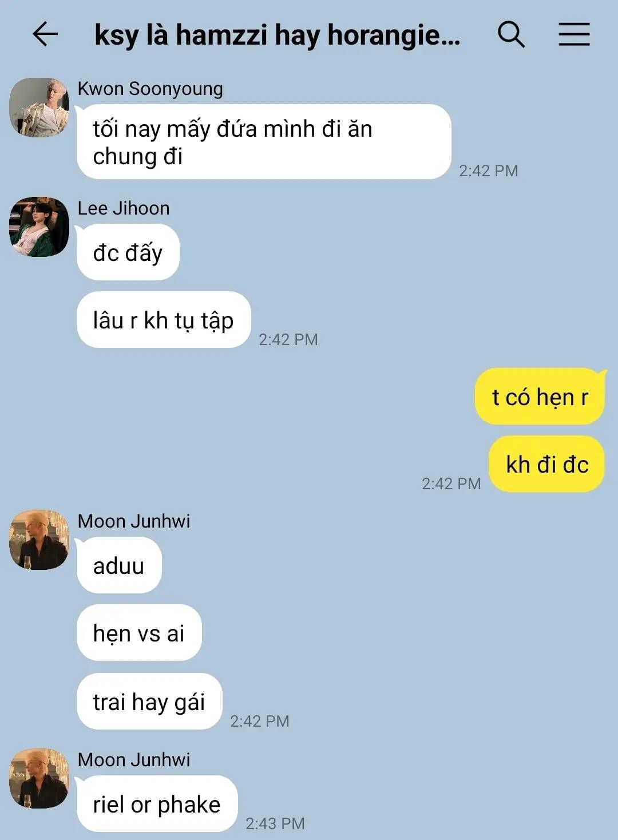Select the 'hẹn vs ai' message bubble
The height and width of the screenshot is (840, 618).
pos(139,633)
